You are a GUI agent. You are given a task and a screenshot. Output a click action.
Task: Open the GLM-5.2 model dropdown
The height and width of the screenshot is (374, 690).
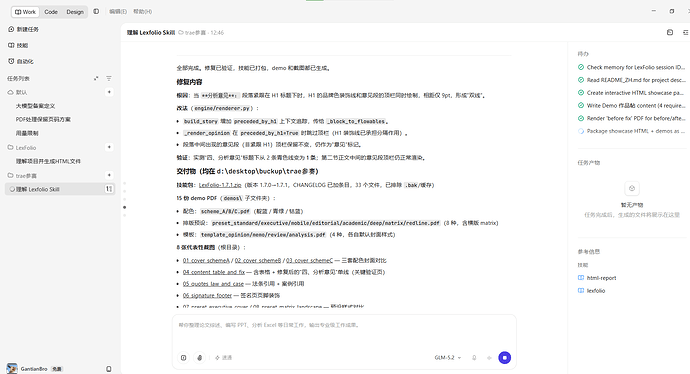(448, 358)
